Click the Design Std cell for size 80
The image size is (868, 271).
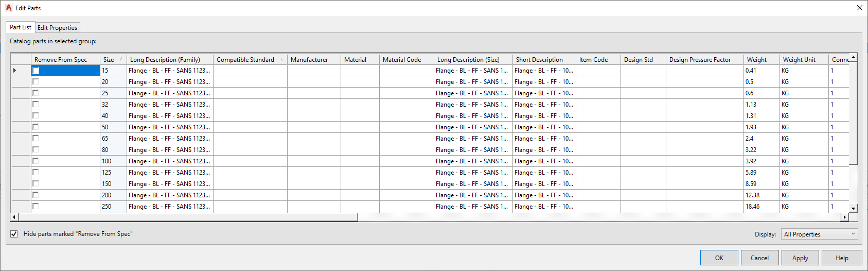pyautogui.click(x=643, y=150)
